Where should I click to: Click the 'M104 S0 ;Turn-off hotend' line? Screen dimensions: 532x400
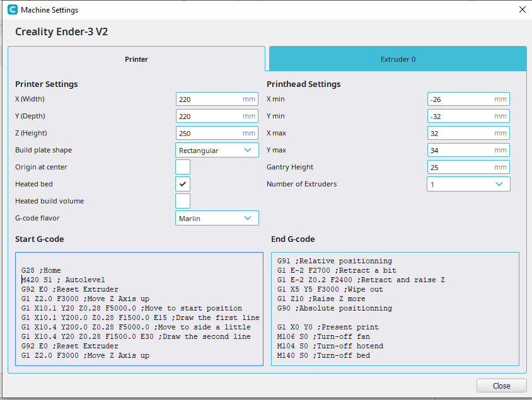[330, 346]
